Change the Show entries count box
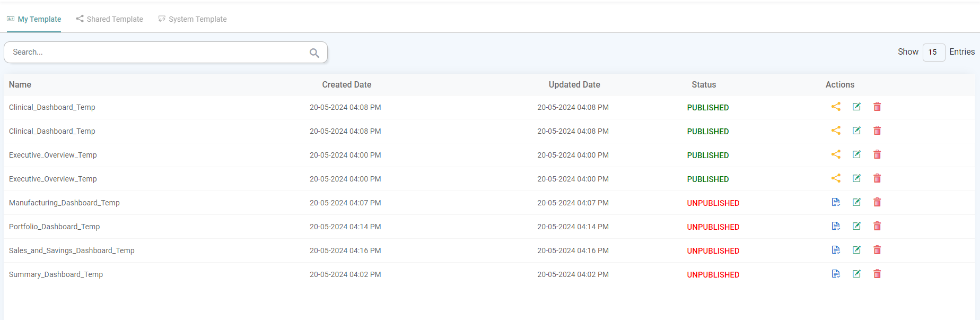 coord(933,52)
